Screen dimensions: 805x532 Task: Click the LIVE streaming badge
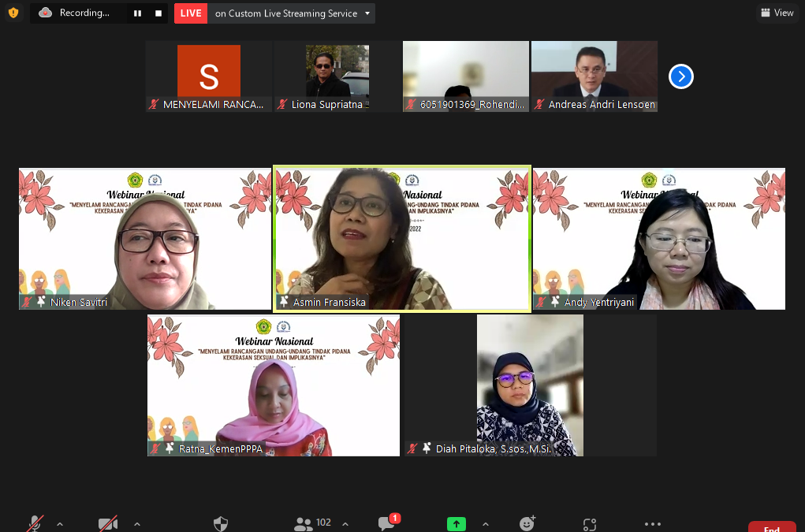[x=190, y=13]
